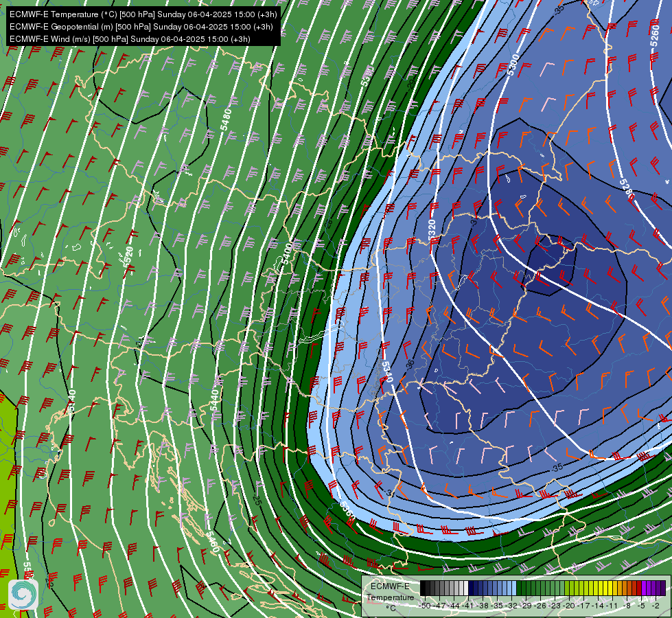Click the 5520 geopotential contour label

pyautogui.click(x=128, y=257)
